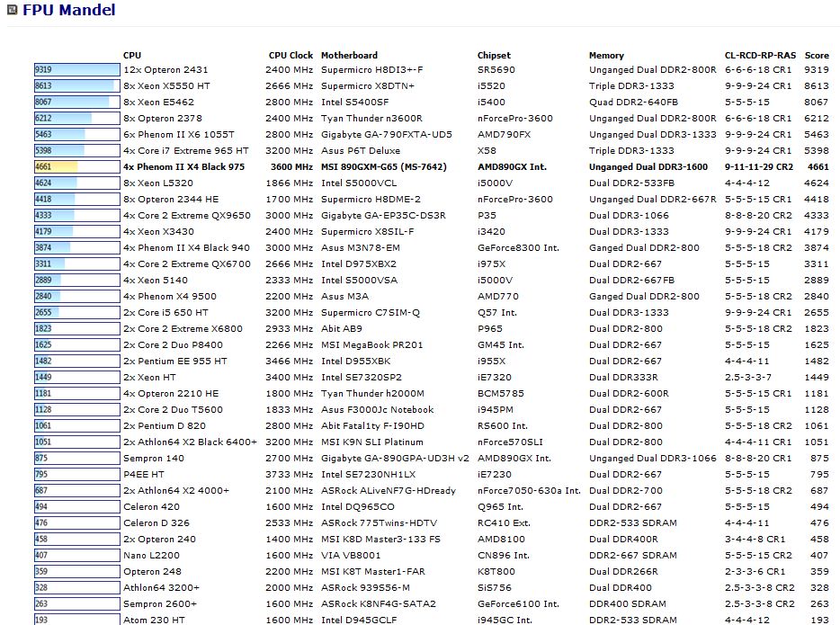Click the Chipset column header
The image size is (840, 625).
pos(494,55)
